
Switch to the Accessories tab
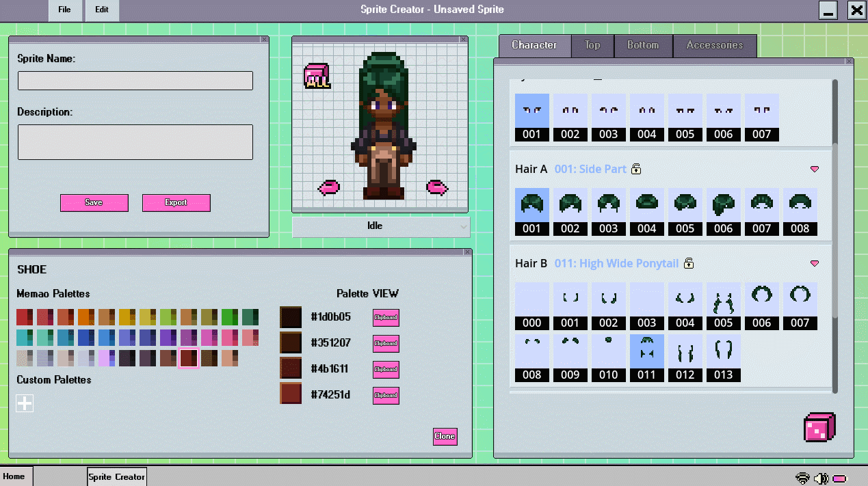pos(715,45)
